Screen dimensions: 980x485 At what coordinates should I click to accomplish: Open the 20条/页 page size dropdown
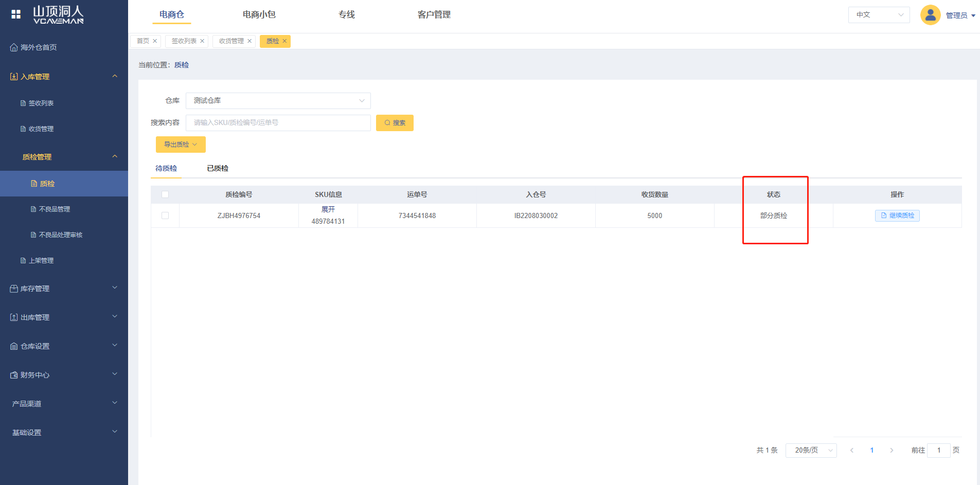(x=811, y=451)
